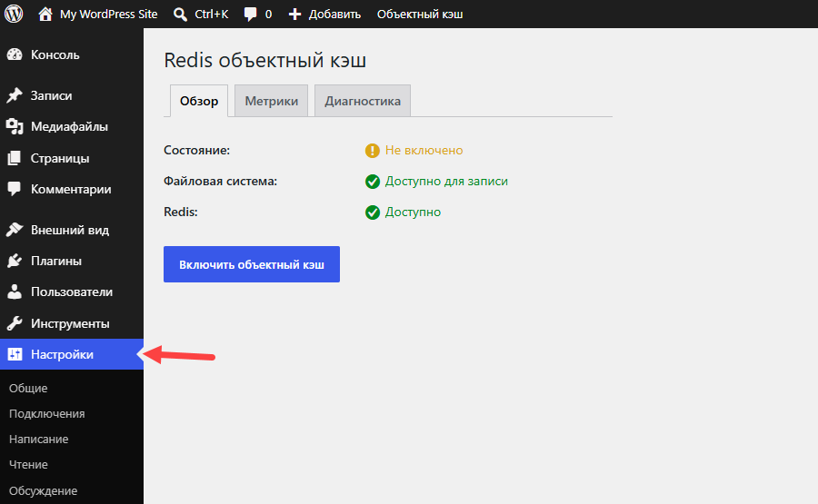Open Инструменты in the sidebar
This screenshot has width=818, height=504.
click(72, 323)
